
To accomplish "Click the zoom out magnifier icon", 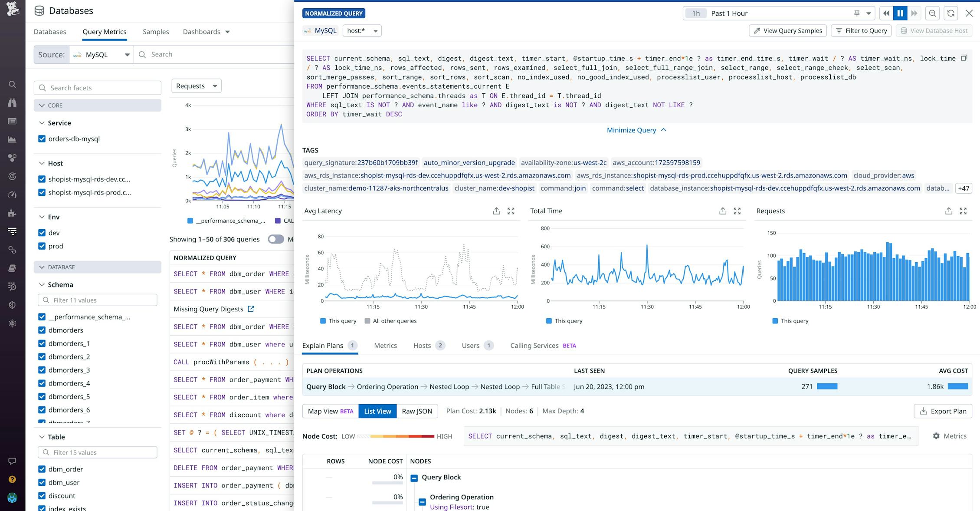I will click(932, 13).
